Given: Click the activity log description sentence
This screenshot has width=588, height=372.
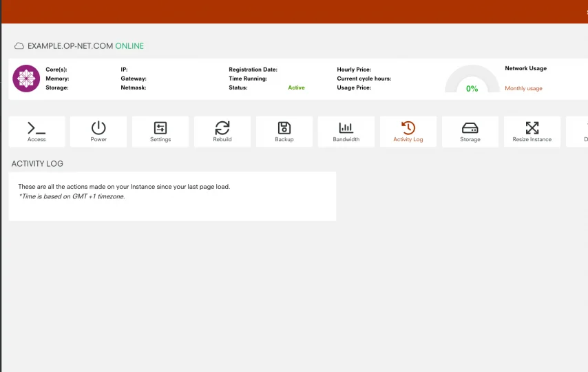Looking at the screenshot, I should click(x=124, y=187).
